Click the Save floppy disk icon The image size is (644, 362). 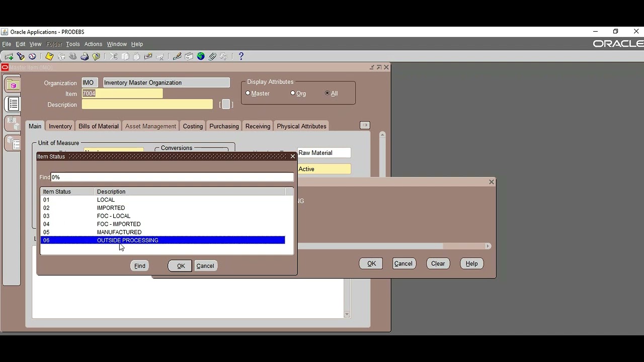coord(49,56)
